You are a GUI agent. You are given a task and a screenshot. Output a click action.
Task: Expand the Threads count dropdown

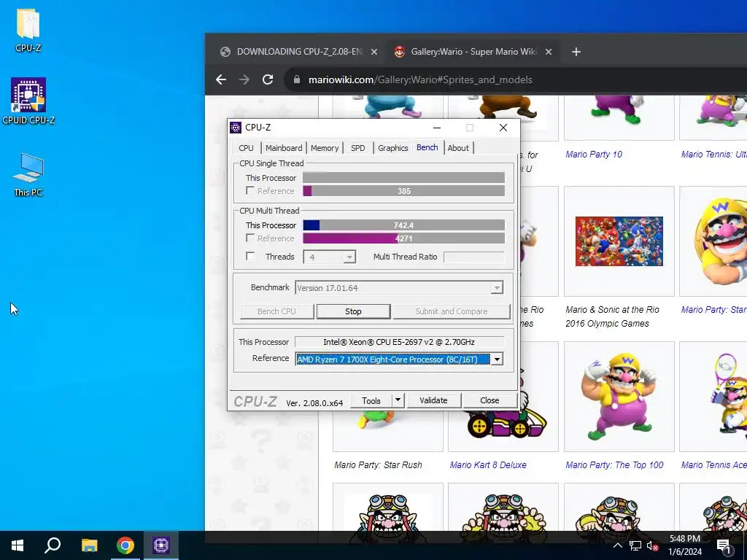point(349,257)
